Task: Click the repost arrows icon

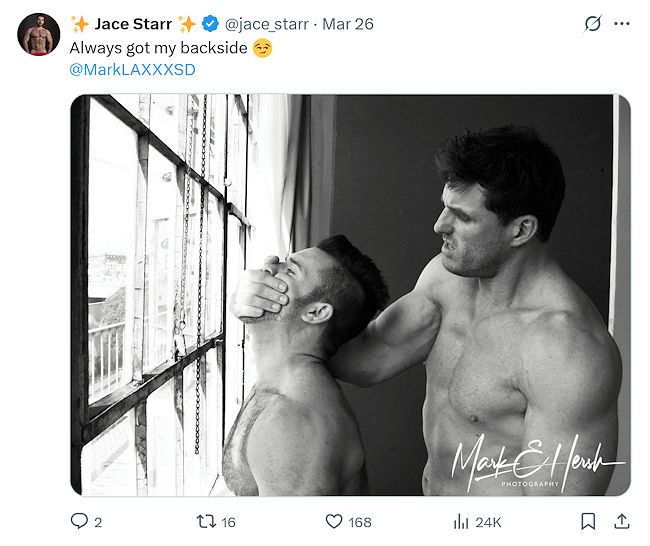Action: tap(206, 521)
